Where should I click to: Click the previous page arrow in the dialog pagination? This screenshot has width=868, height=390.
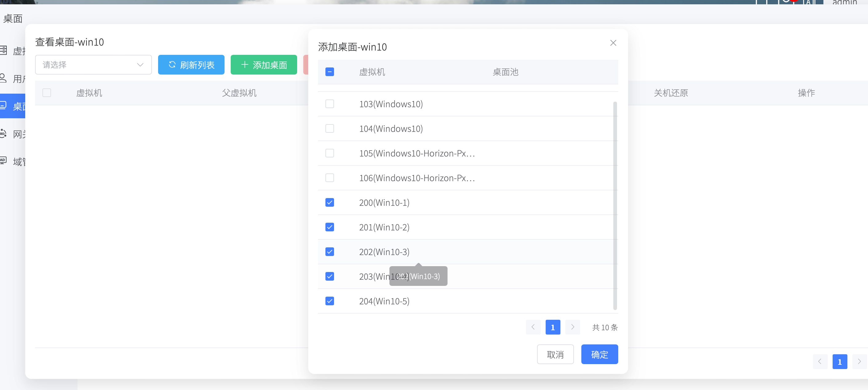533,327
